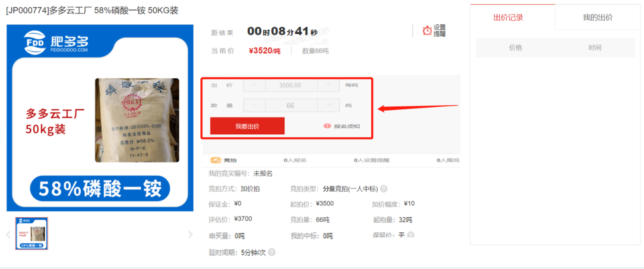Click the 数量66吨 text
644x269 pixels.
click(x=315, y=51)
